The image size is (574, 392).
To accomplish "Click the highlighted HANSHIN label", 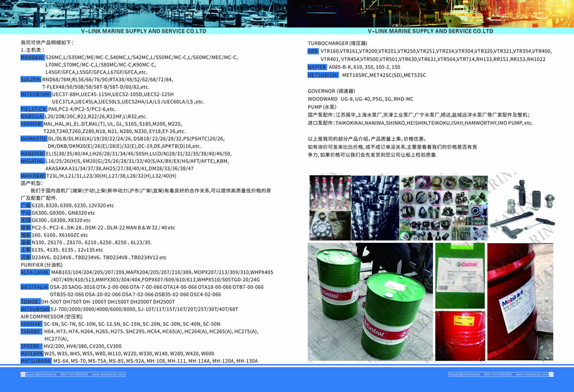I will click(33, 154).
